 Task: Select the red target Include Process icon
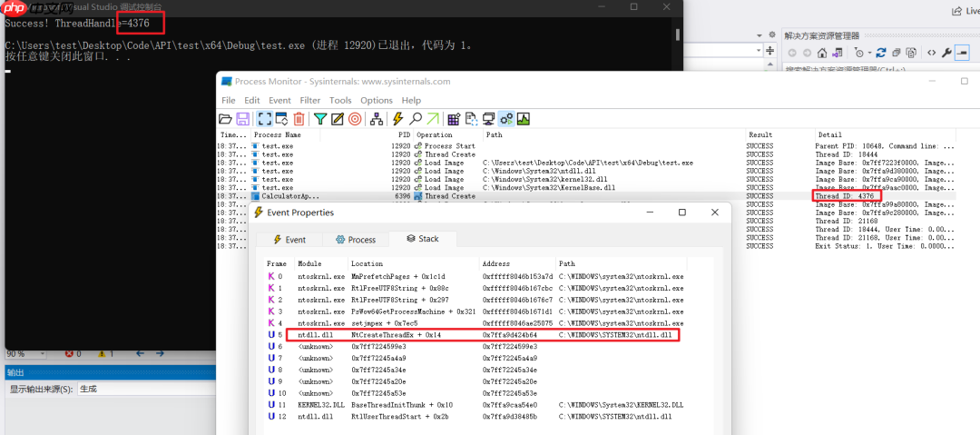355,118
